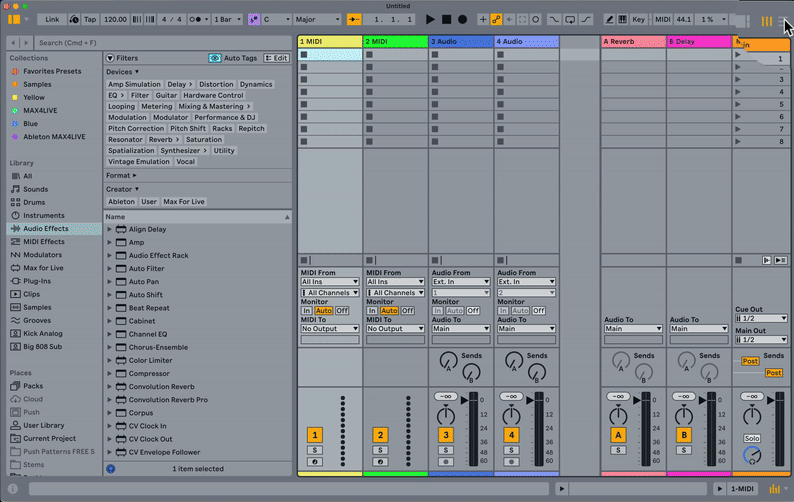Image resolution: width=794 pixels, height=502 pixels.
Task: Click the Edit button beside Auto Tags
Action: point(276,58)
